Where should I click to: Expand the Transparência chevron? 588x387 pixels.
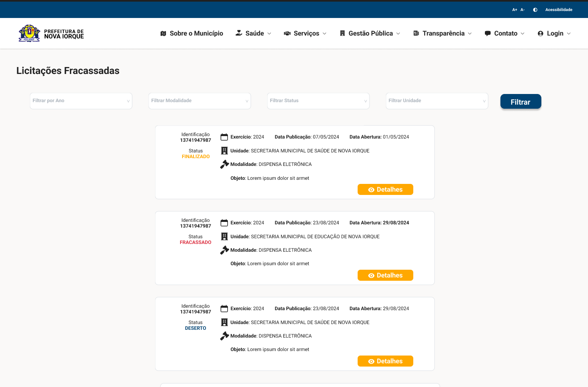click(470, 34)
